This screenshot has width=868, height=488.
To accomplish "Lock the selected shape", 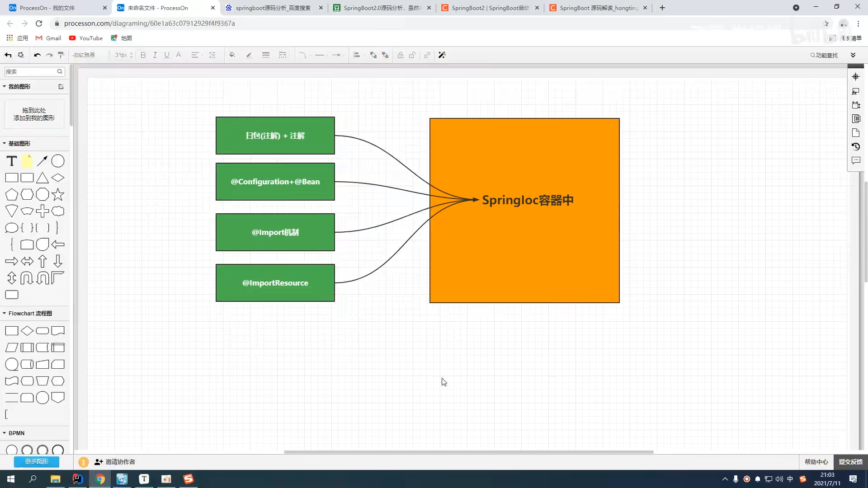I will [x=401, y=55].
